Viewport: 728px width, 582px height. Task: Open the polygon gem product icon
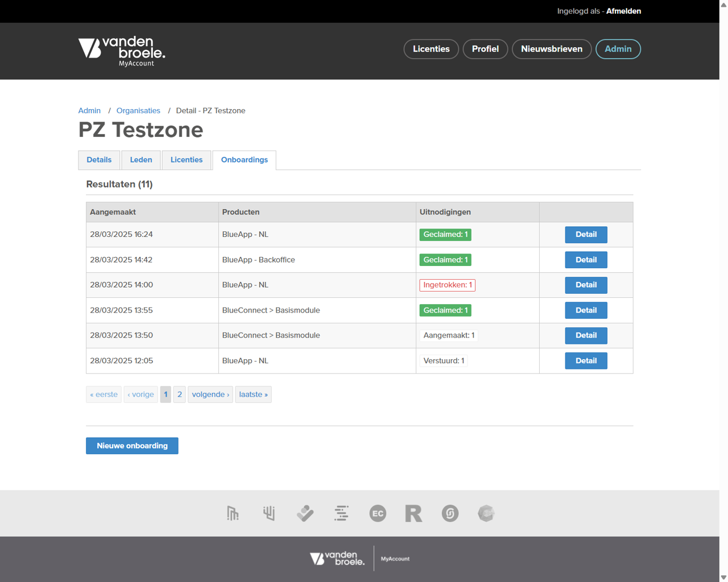click(x=486, y=513)
